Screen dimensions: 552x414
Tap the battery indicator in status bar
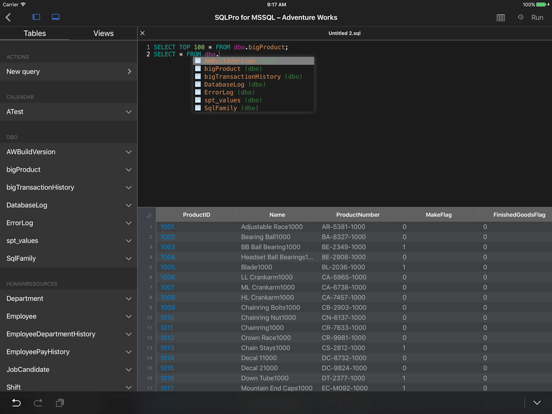(x=541, y=5)
